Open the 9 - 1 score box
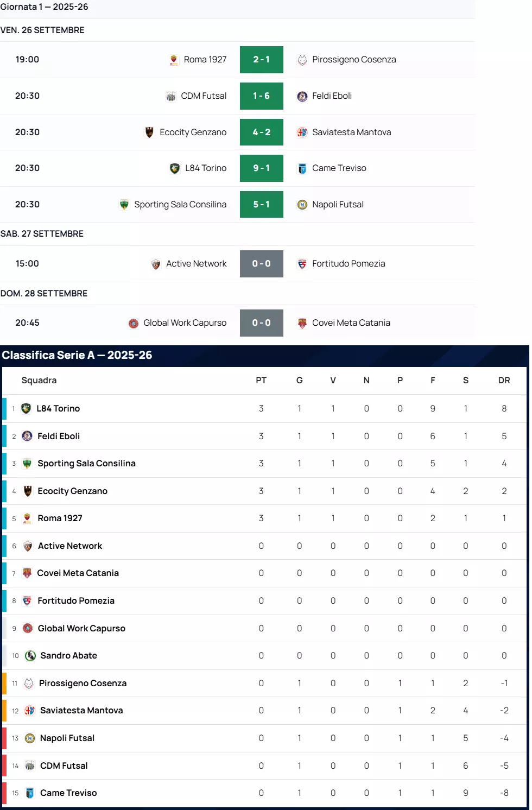532x810 pixels. (261, 168)
